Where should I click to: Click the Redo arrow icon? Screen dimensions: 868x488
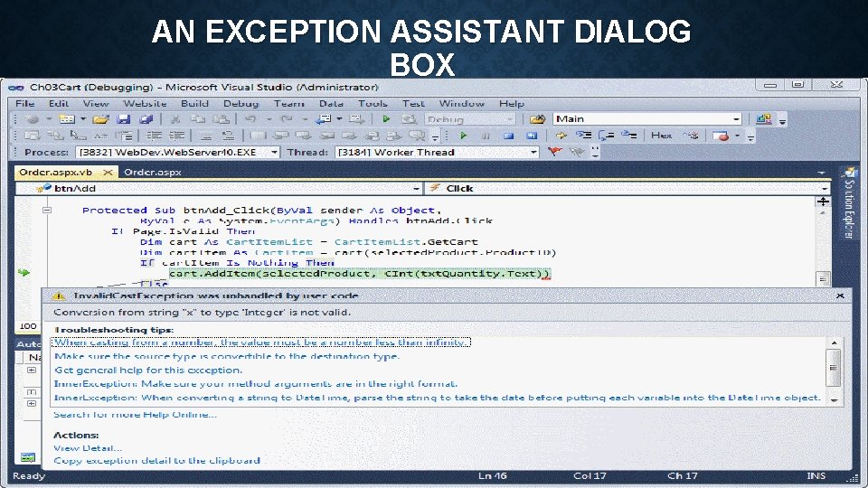point(287,119)
